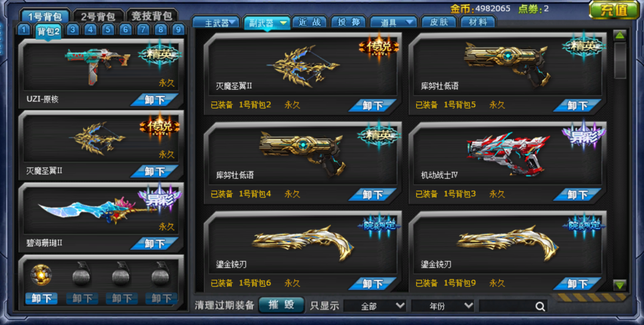Select backpack slot tab 5

107,30
